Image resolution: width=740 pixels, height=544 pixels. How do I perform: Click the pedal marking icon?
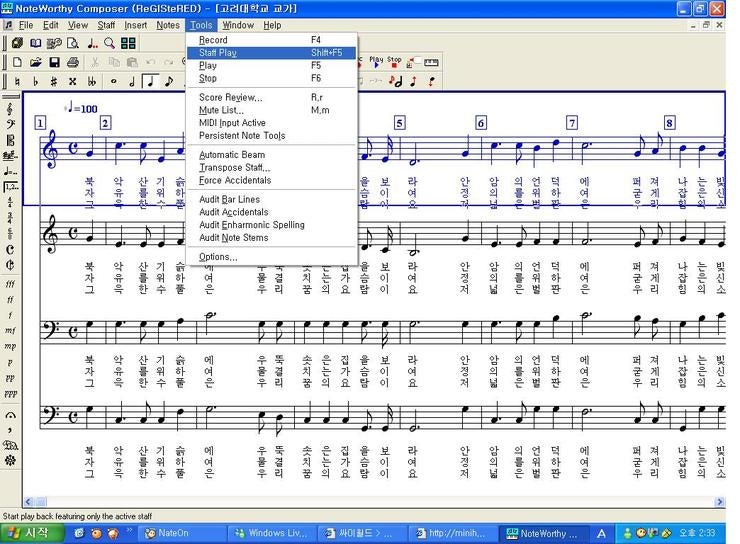pyautogui.click(x=10, y=445)
